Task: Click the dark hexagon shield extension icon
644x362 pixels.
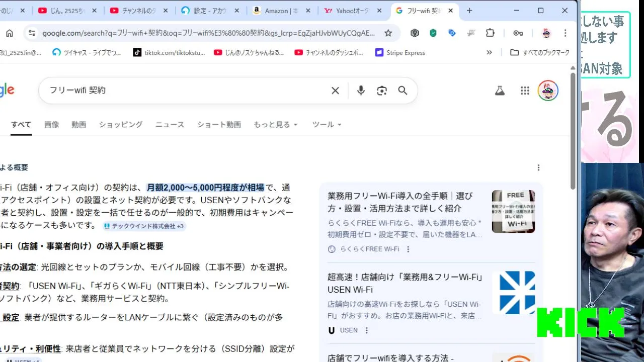Action: (x=415, y=33)
